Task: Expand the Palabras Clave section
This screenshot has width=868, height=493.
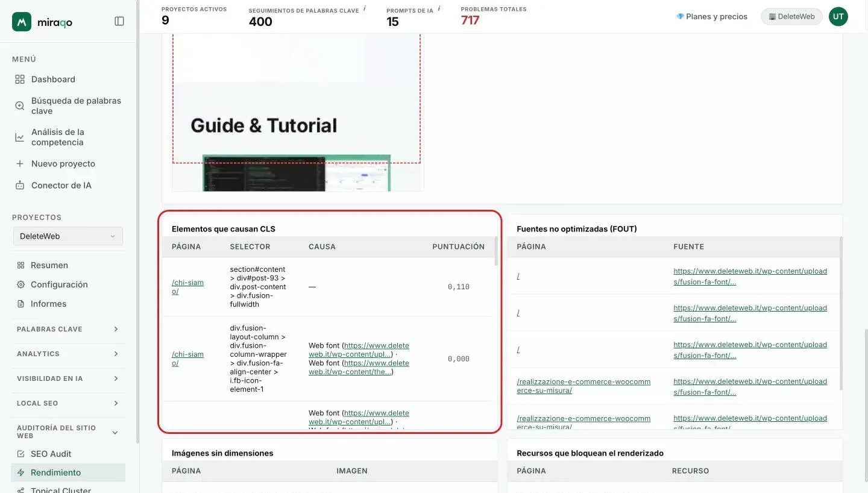Action: coord(68,329)
